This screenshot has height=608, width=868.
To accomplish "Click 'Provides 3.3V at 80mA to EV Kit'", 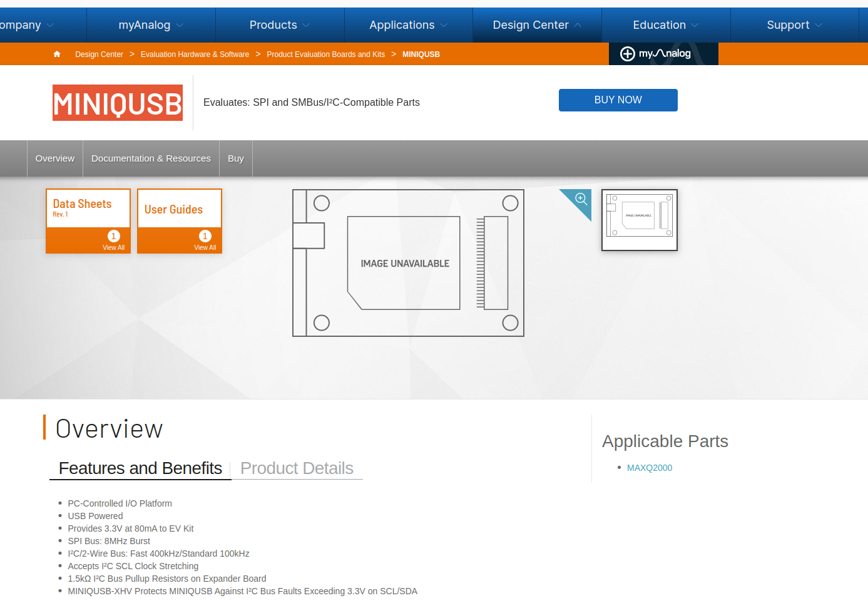I will pos(131,528).
